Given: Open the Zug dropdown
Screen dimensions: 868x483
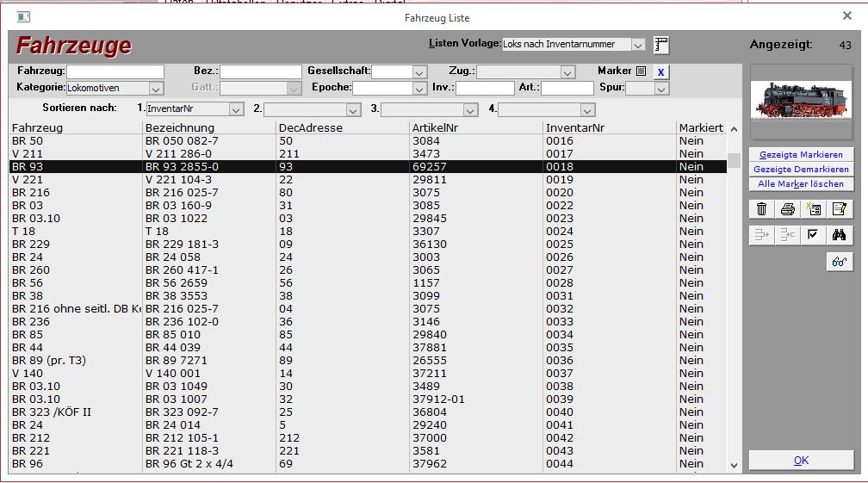Looking at the screenshot, I should point(567,72).
